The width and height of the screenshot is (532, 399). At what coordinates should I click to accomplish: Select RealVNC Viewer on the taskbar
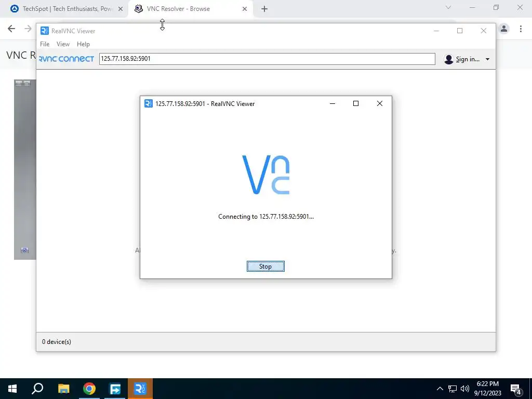tap(140, 389)
